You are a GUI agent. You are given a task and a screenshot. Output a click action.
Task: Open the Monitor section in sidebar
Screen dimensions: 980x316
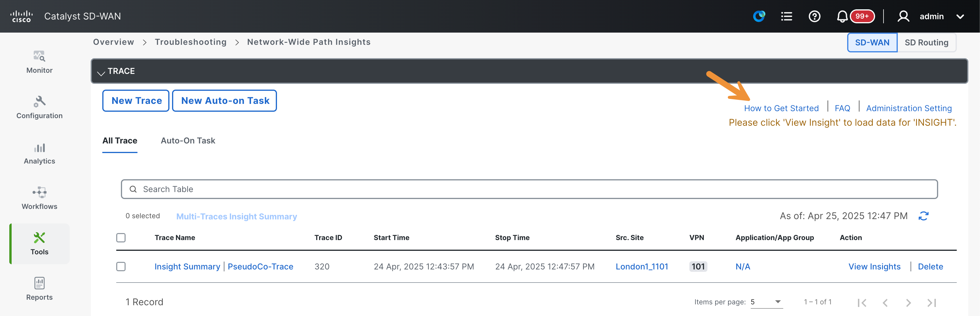coord(40,62)
